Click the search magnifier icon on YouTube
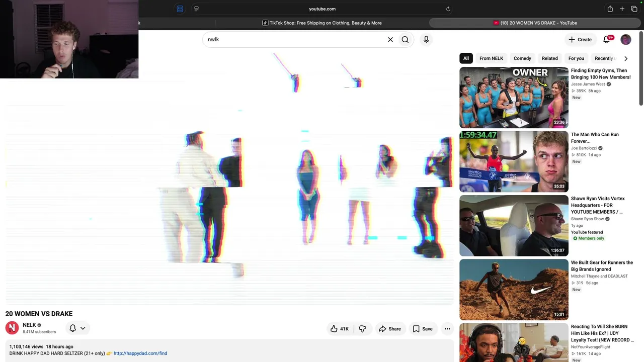644x362 pixels. [405, 40]
